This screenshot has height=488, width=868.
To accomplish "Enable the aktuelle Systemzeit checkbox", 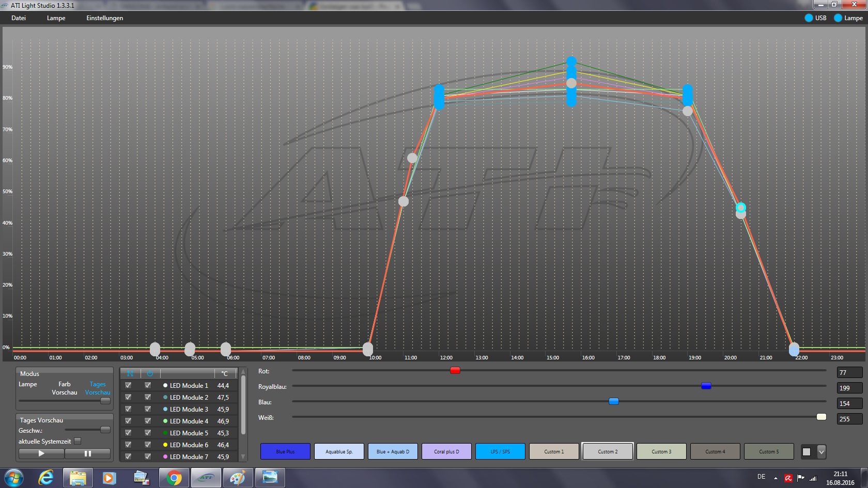I will [x=78, y=441].
